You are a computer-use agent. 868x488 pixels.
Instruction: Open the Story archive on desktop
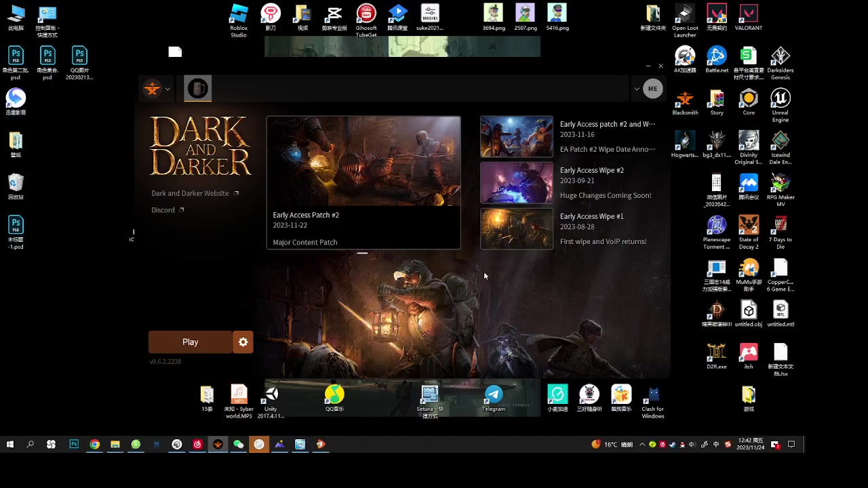[x=717, y=102]
